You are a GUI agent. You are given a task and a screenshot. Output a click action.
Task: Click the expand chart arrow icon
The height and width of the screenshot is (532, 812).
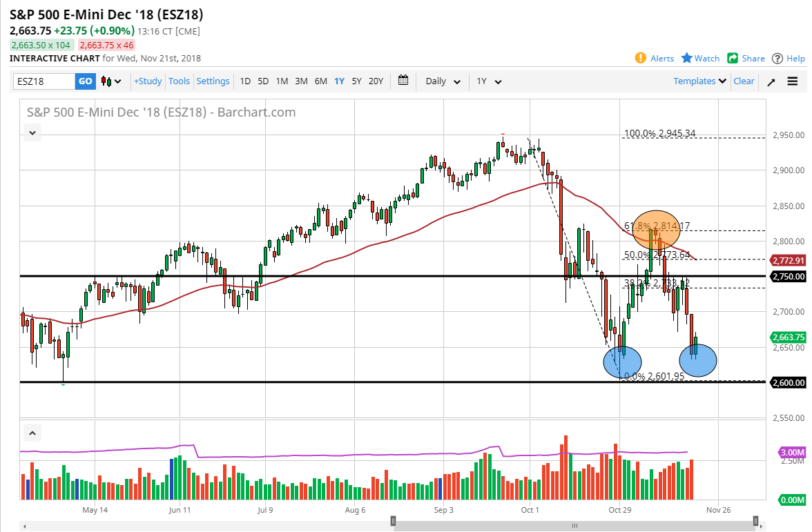pos(771,81)
